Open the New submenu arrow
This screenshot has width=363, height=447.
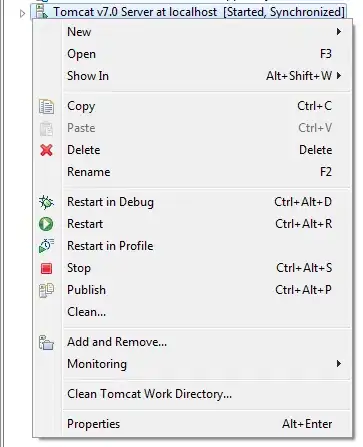tap(339, 32)
